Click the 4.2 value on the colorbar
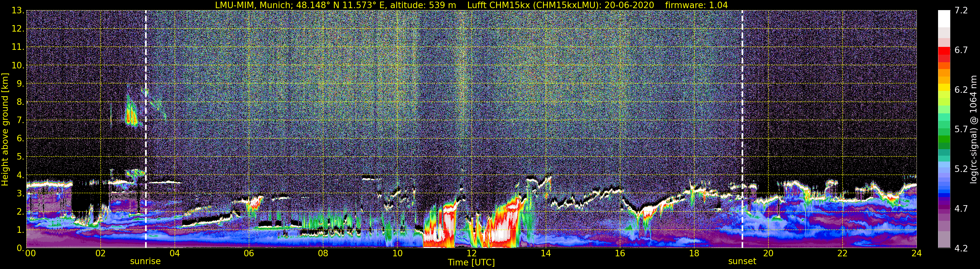The image size is (980, 269). (x=961, y=248)
